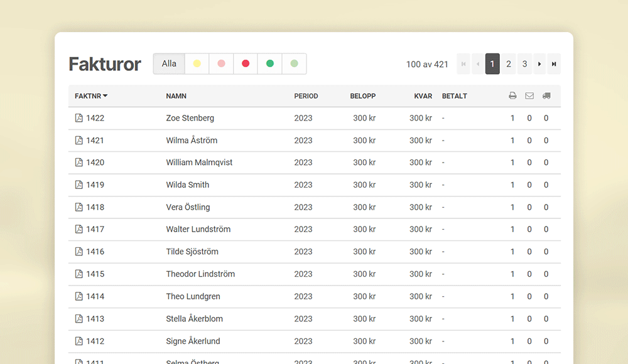Filter invoices by dark green status
Image resolution: width=628 pixels, height=364 pixels.
click(x=270, y=64)
